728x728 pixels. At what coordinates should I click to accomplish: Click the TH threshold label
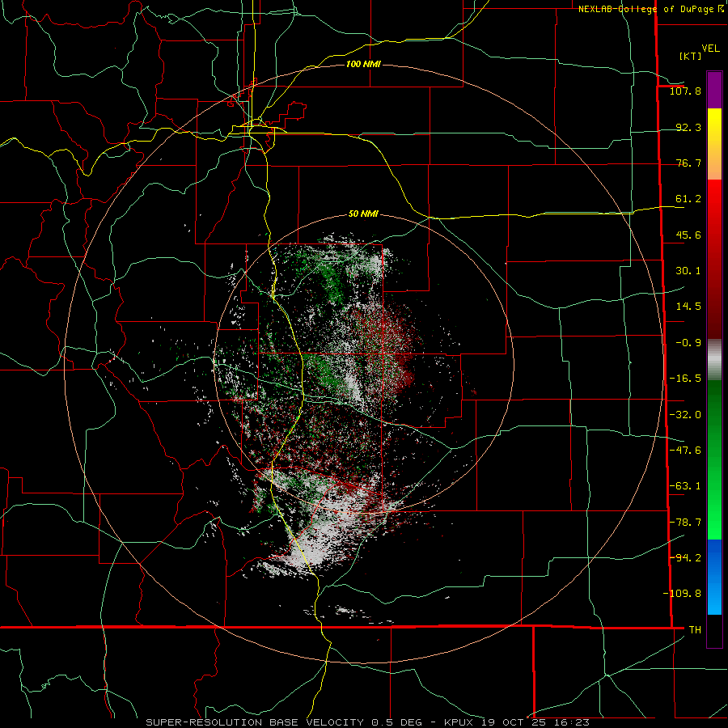click(x=695, y=630)
